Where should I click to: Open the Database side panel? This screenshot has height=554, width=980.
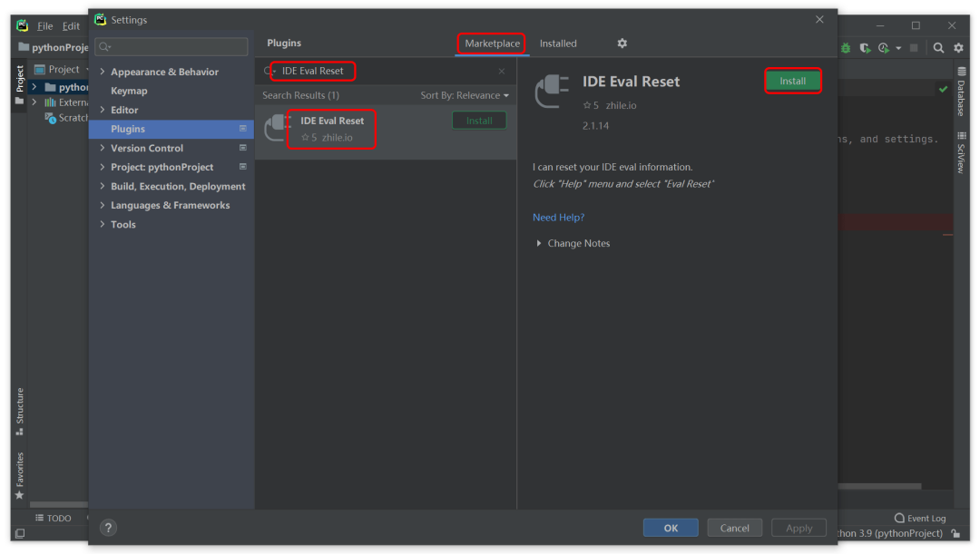coord(961,92)
